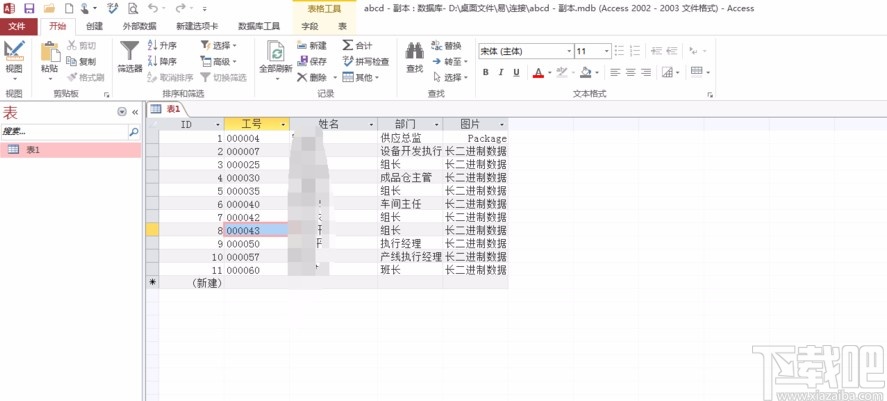Collapse navigation pane with the « button
The height and width of the screenshot is (401, 887).
135,112
